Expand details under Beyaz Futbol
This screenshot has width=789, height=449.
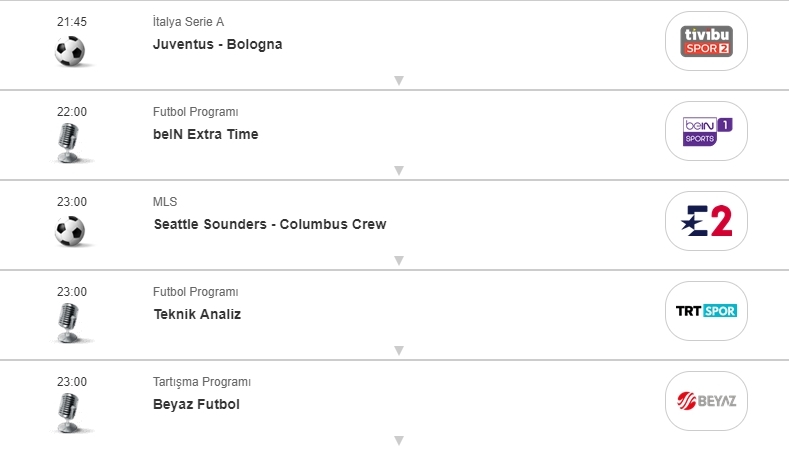click(x=398, y=440)
